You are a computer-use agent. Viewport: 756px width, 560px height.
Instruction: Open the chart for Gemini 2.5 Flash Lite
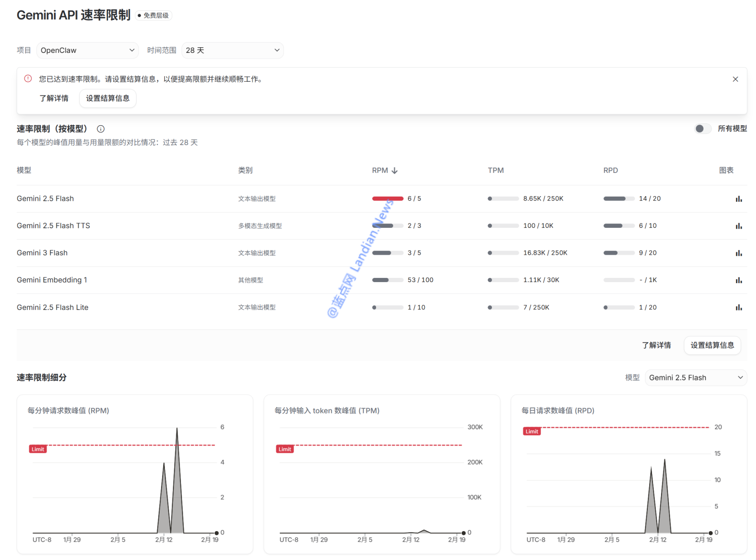point(739,307)
